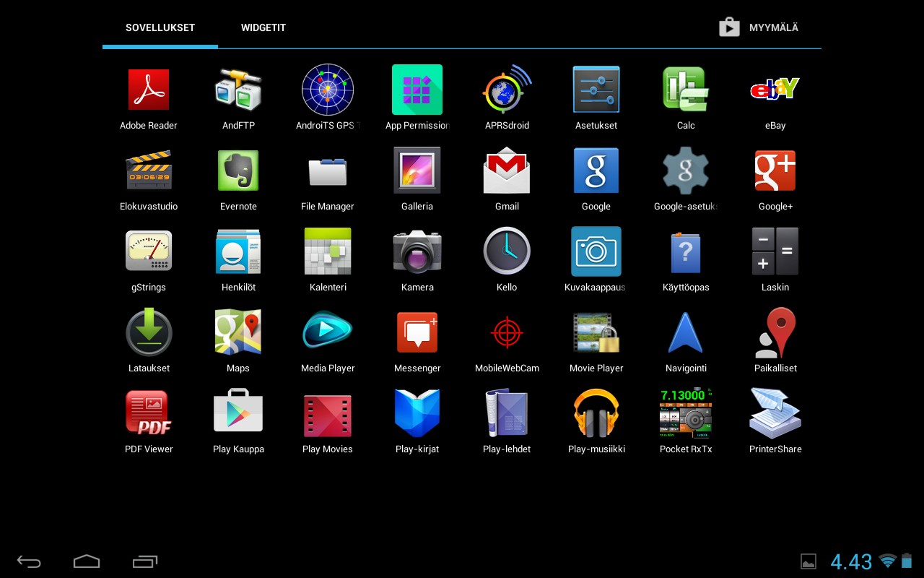Viewport: 924px width, 578px height.
Task: Open the picture notification icon
Action: (808, 561)
